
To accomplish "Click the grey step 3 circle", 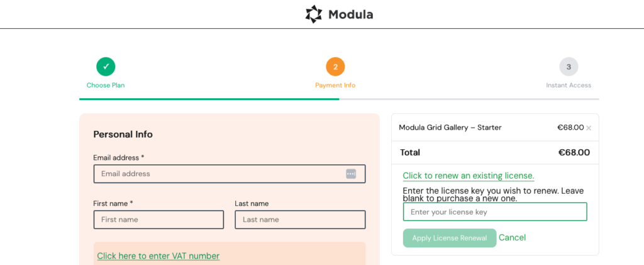I will (569, 67).
